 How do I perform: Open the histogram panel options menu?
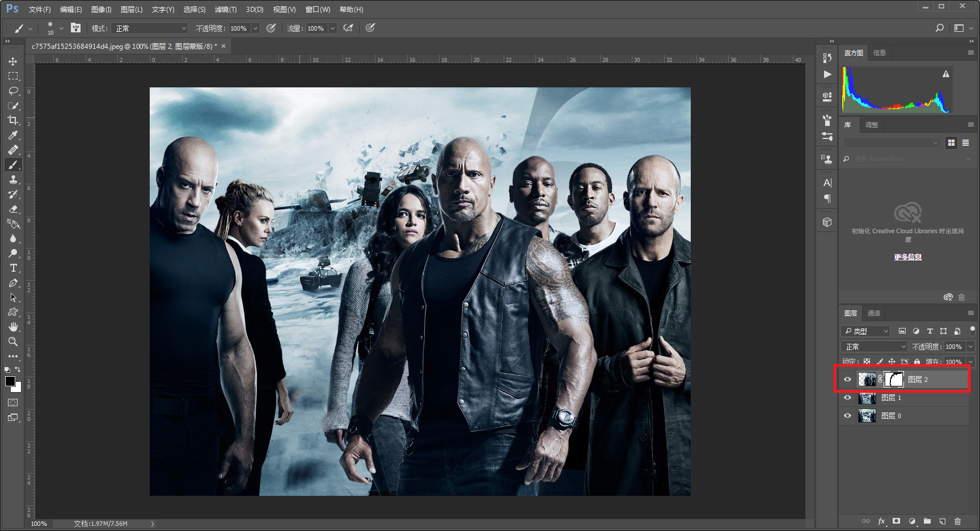[x=971, y=53]
